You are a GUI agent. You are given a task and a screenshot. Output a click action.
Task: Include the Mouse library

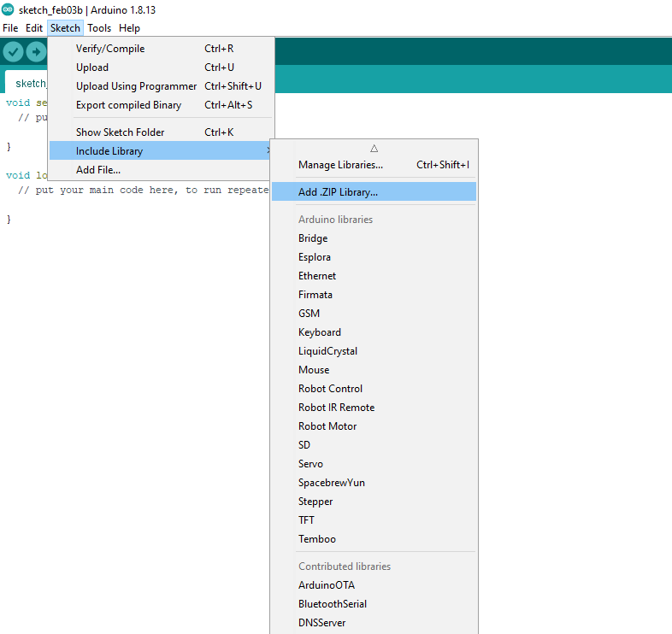pos(374,370)
